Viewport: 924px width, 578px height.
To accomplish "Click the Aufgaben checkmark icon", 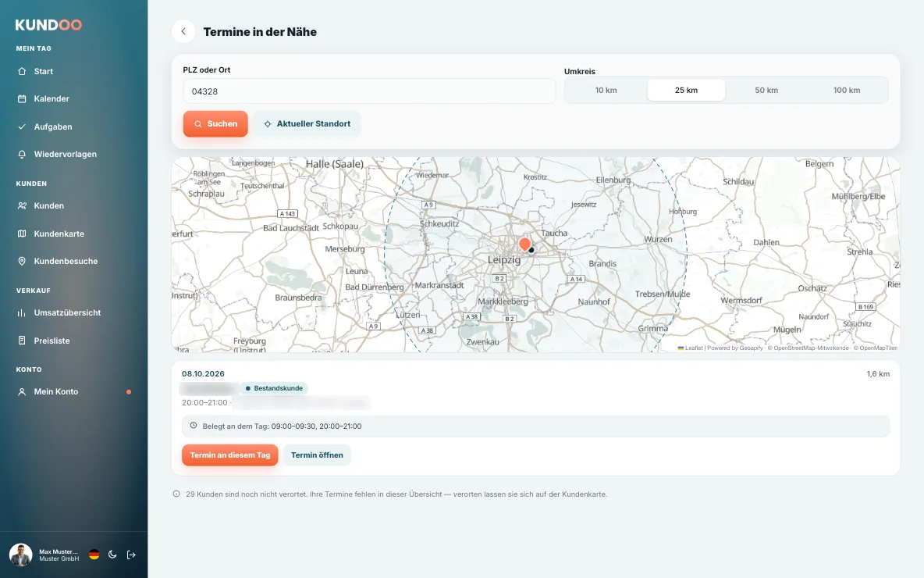I will 22,127.
